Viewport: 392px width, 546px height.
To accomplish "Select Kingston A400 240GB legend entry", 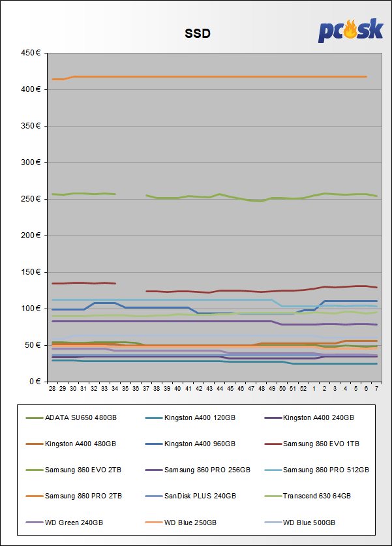I will pos(309,417).
